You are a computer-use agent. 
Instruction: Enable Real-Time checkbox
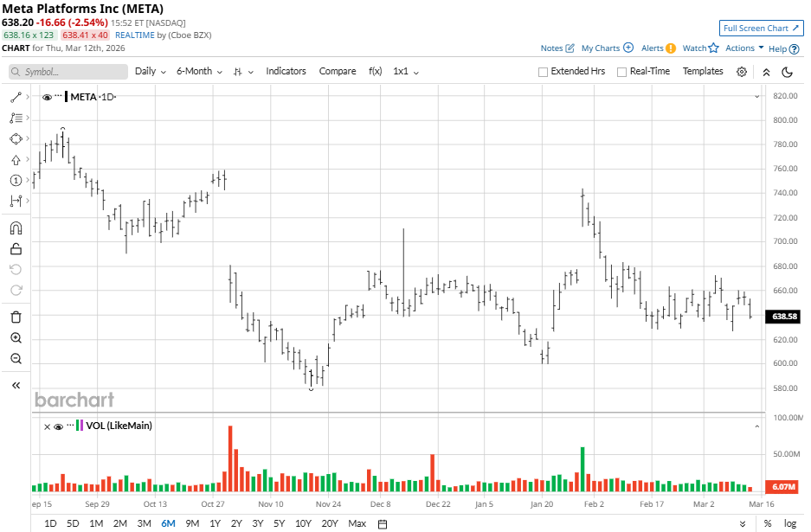coord(621,72)
